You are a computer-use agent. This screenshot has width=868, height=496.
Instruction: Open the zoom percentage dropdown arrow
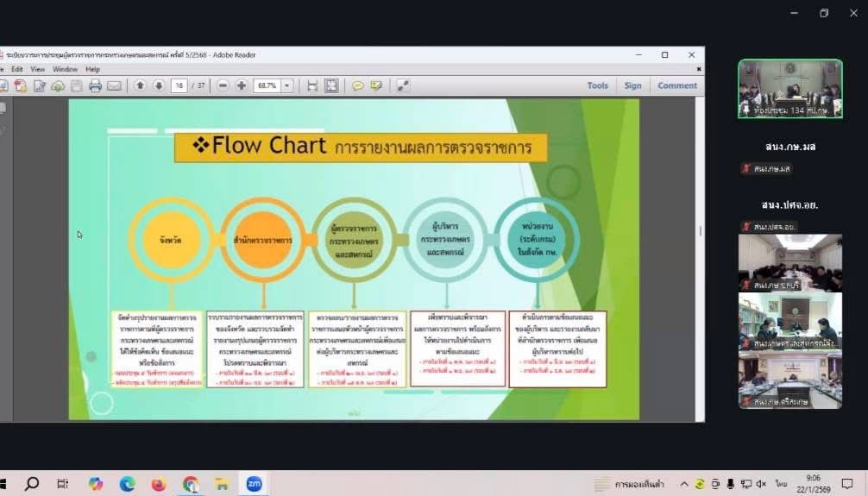pos(287,85)
